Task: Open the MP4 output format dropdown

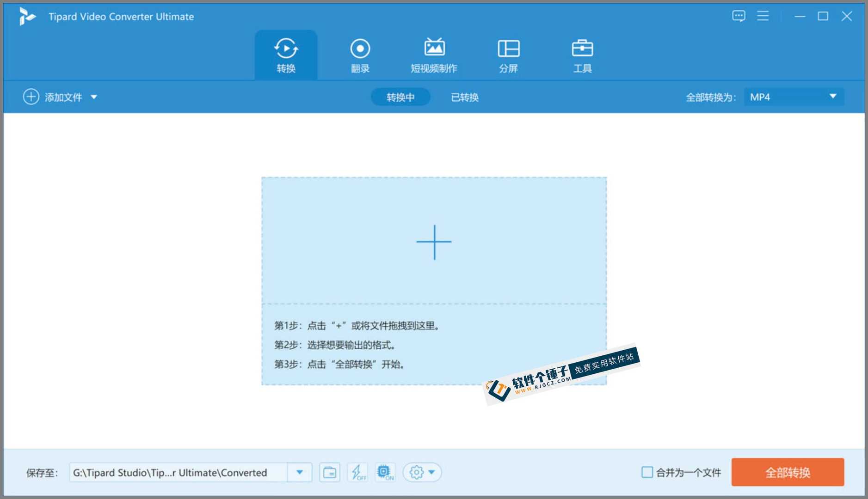Action: [794, 97]
